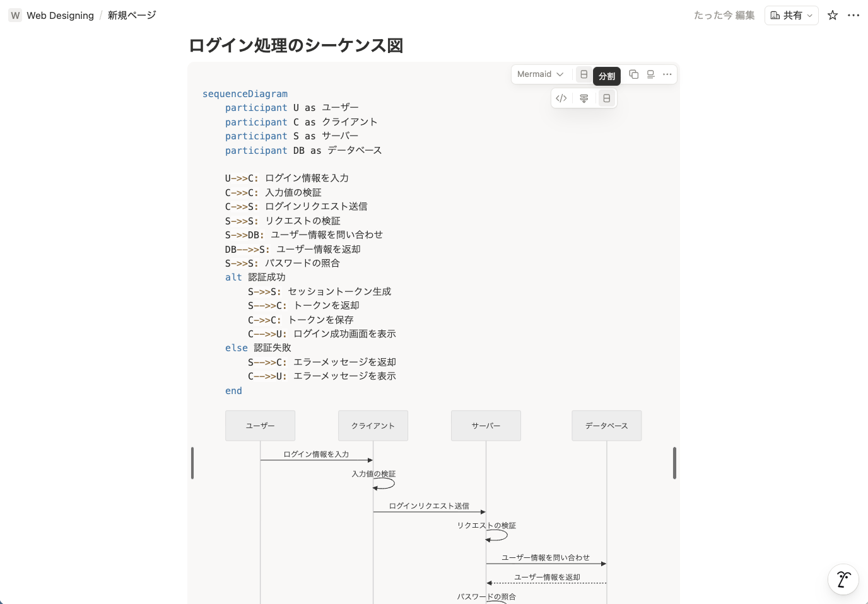This screenshot has height=604, width=868.
Task: Click the caption icon in code toolbar
Action: [650, 74]
